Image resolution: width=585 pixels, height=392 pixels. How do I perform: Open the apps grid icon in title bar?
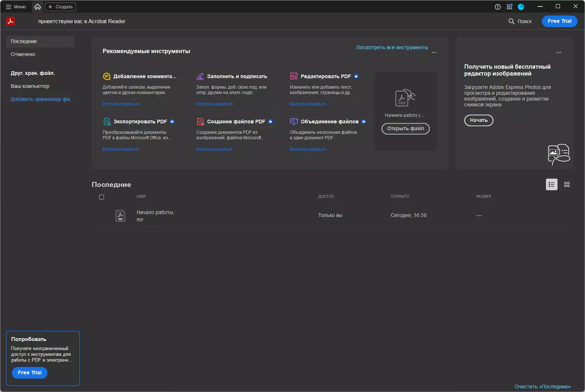tap(509, 7)
